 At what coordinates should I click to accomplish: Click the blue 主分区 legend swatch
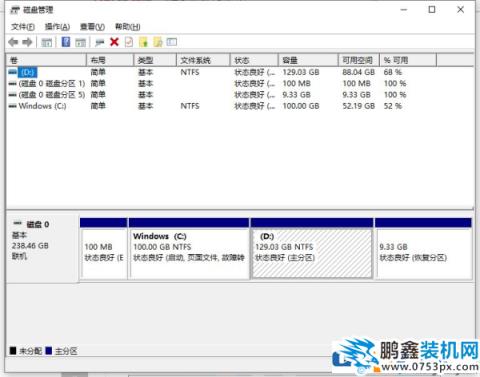click(x=49, y=351)
